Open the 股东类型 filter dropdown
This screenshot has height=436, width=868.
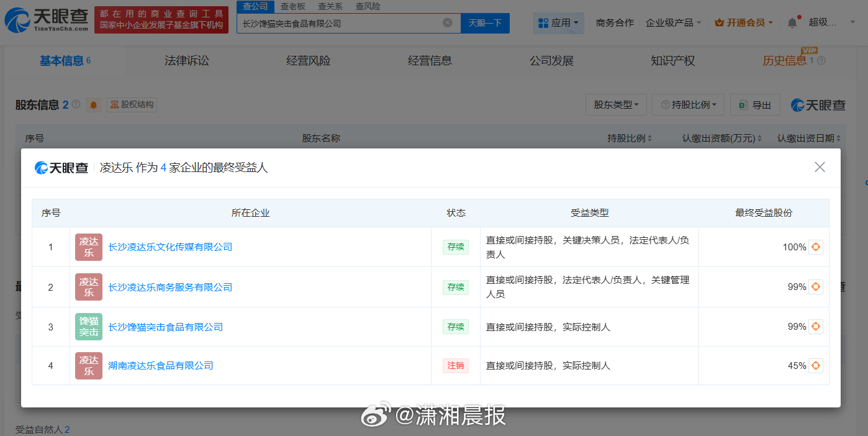616,105
